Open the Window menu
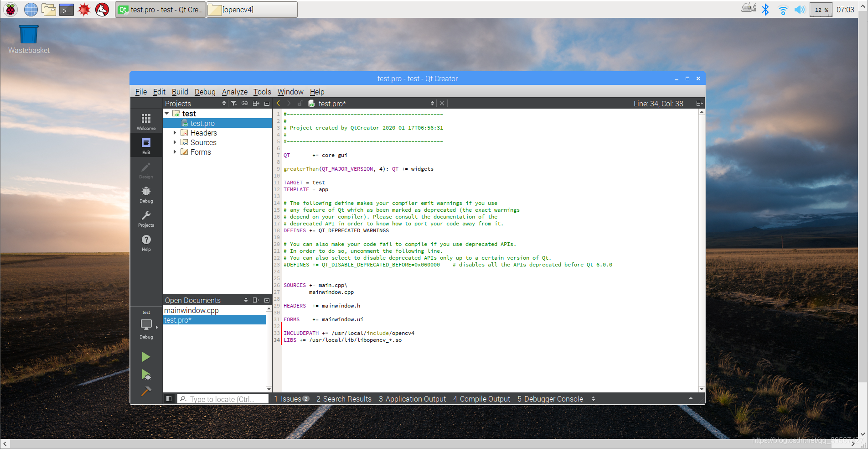The height and width of the screenshot is (449, 868). click(290, 92)
